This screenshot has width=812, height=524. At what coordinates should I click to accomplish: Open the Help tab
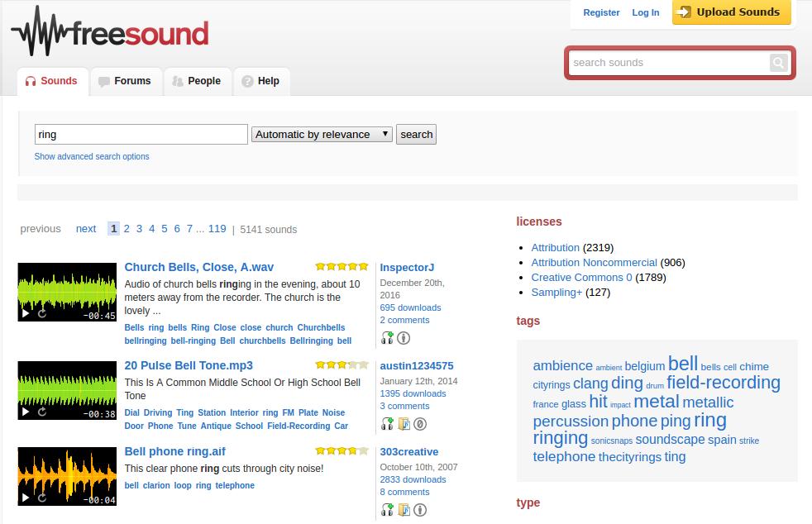261,81
